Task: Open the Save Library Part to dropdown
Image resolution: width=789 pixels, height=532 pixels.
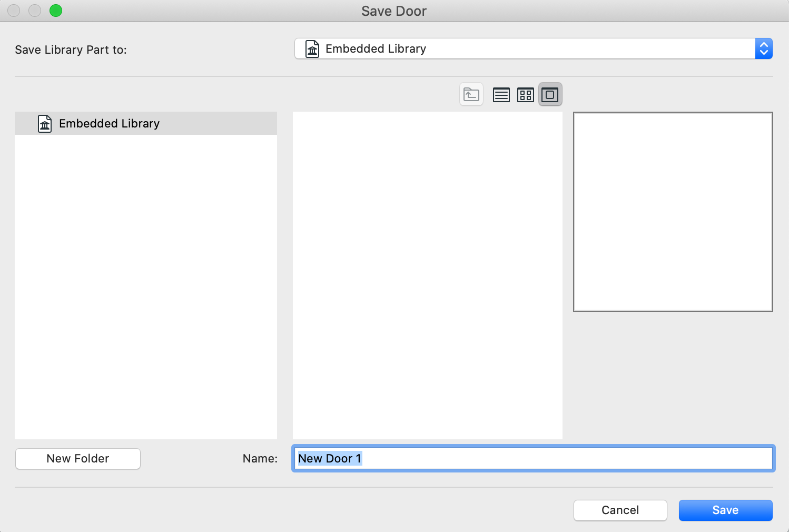Action: tap(533, 48)
